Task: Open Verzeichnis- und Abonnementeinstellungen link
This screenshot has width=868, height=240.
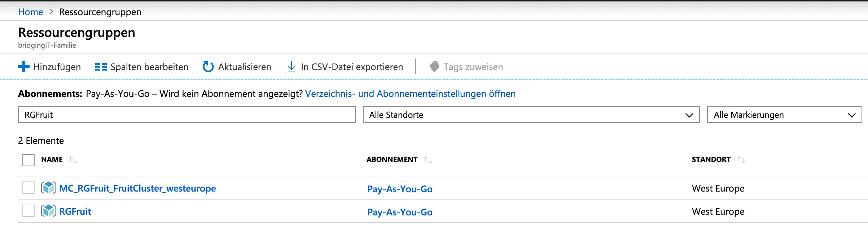Action: pyautogui.click(x=410, y=94)
